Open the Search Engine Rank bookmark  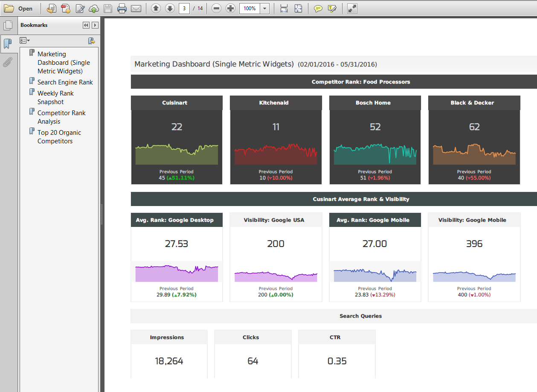65,82
